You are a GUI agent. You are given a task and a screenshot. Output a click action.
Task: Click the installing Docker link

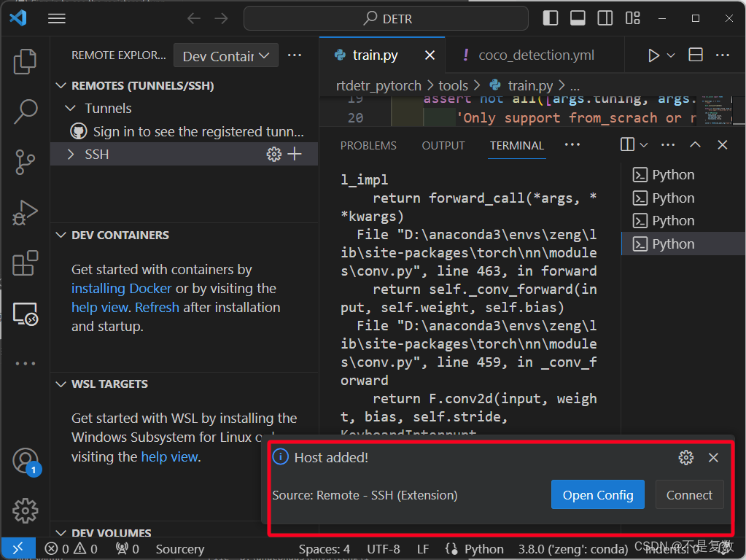coord(121,288)
